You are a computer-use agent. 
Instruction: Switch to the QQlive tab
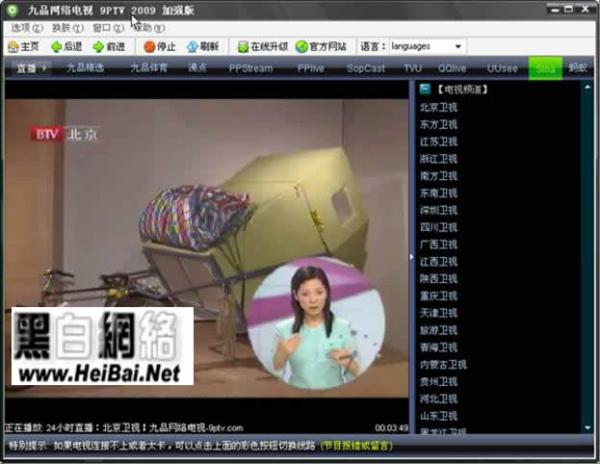(452, 68)
